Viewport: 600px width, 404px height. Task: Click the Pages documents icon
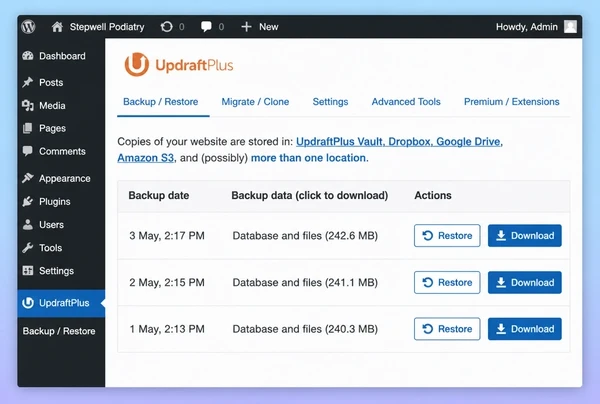(28, 128)
